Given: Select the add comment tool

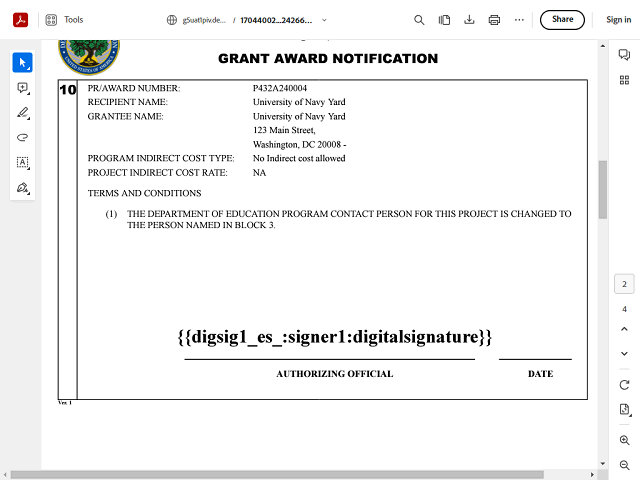Looking at the screenshot, I should click(x=22, y=88).
